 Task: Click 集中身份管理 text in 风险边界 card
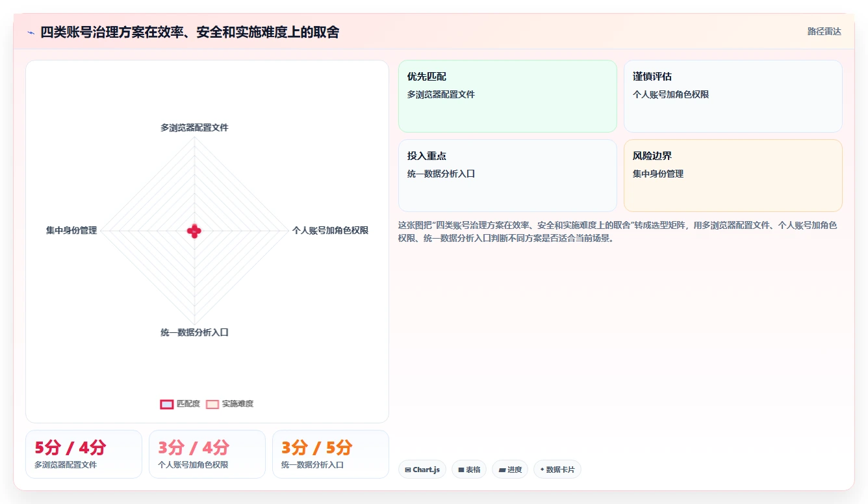click(658, 174)
